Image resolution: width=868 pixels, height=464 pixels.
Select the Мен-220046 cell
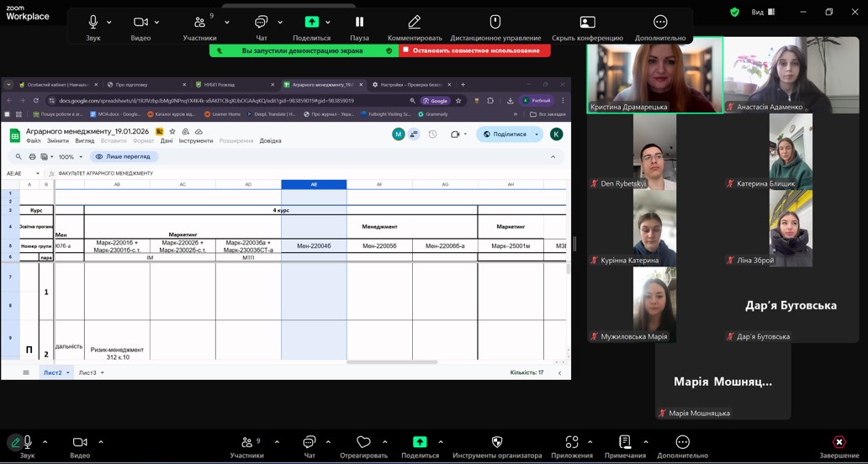coord(314,246)
